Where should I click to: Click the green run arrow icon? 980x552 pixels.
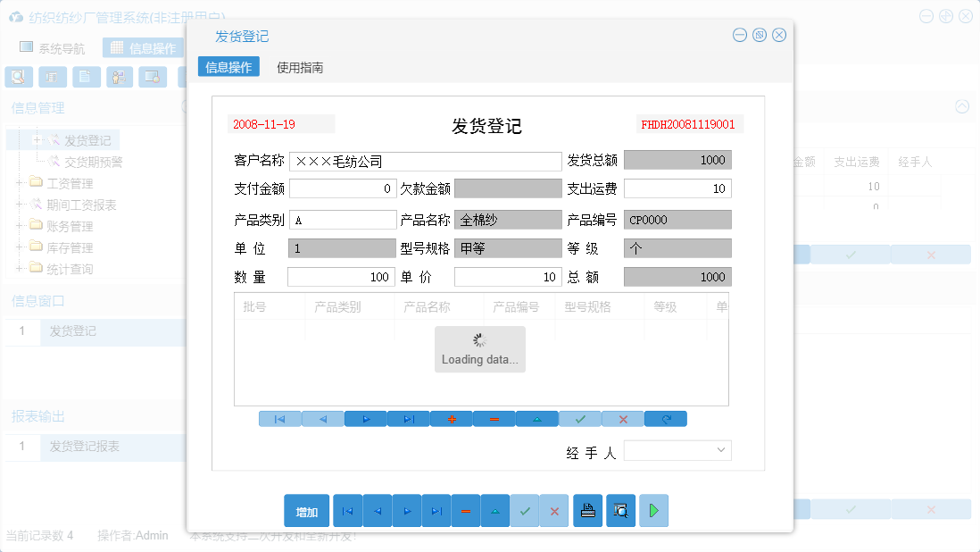pos(652,510)
